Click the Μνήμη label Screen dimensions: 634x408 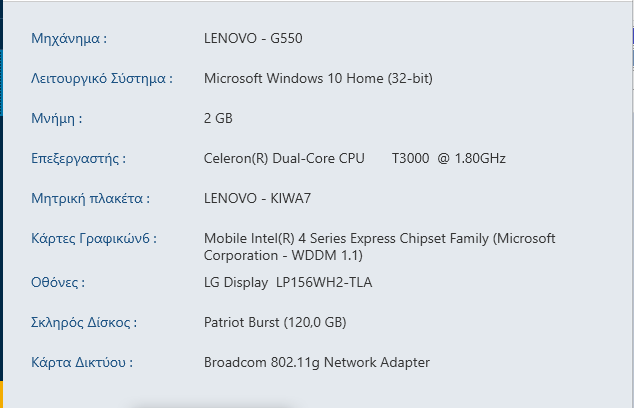[57, 118]
